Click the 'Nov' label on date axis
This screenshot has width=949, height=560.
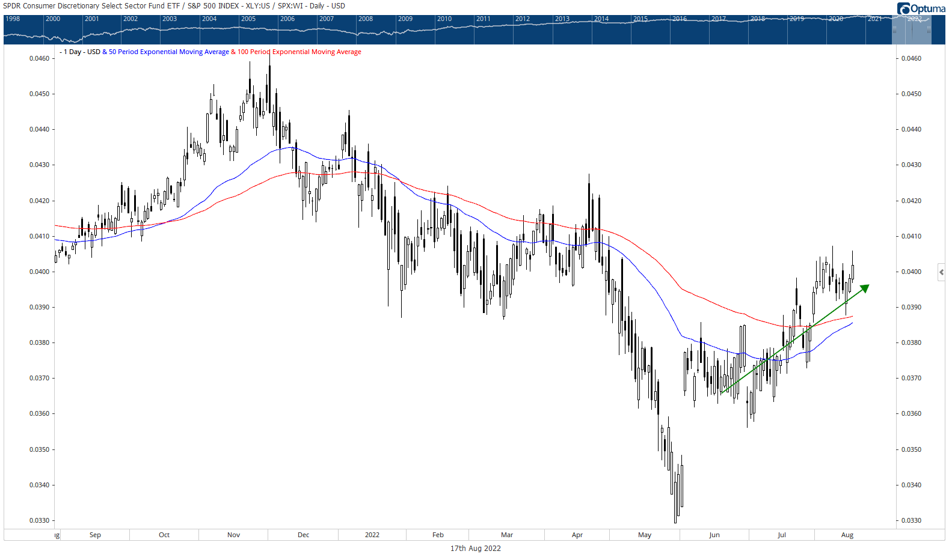coord(234,535)
